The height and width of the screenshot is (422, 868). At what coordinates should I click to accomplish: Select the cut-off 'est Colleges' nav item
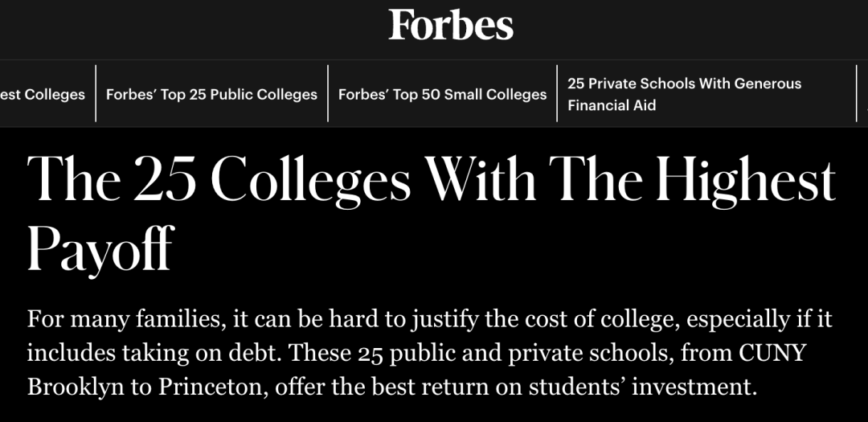coord(43,94)
